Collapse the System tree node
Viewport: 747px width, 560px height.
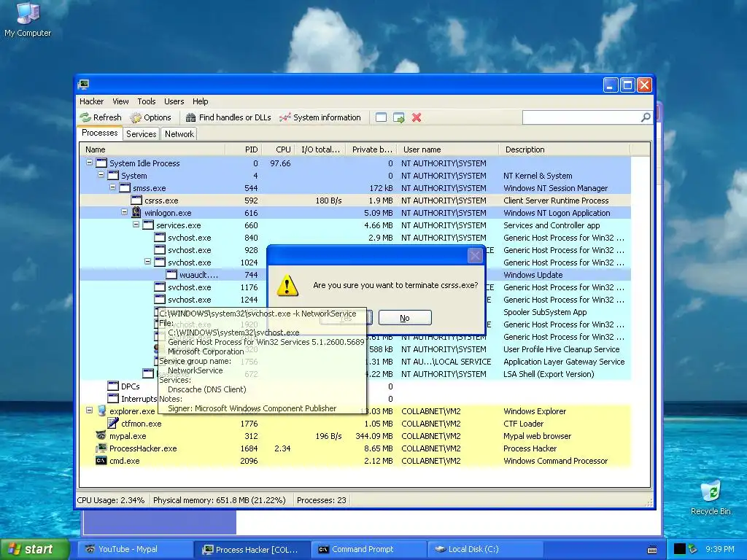(x=101, y=175)
